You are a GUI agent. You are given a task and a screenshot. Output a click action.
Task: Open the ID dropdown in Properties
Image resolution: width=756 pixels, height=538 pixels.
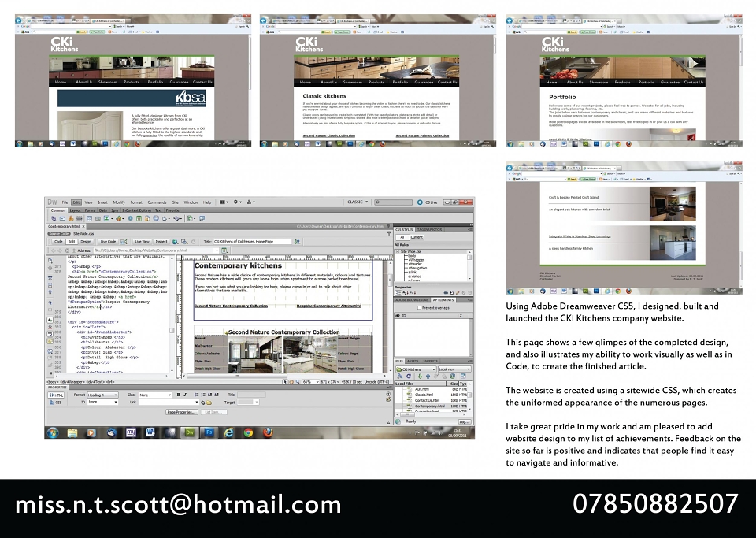(102, 402)
